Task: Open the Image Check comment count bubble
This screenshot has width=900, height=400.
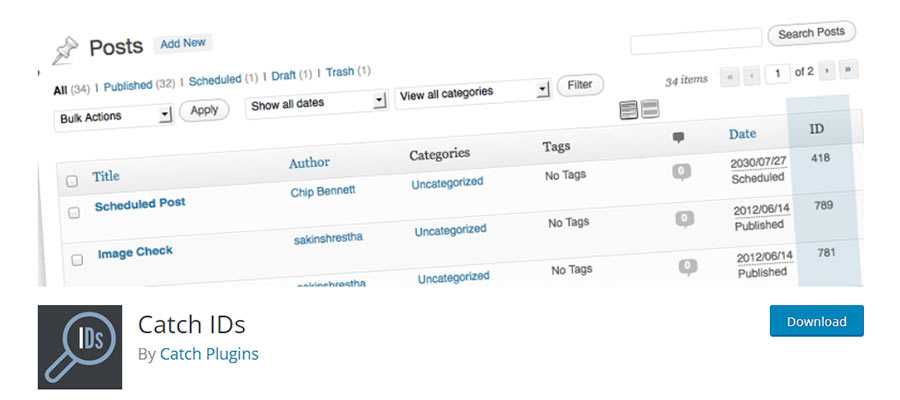Action: [x=685, y=218]
